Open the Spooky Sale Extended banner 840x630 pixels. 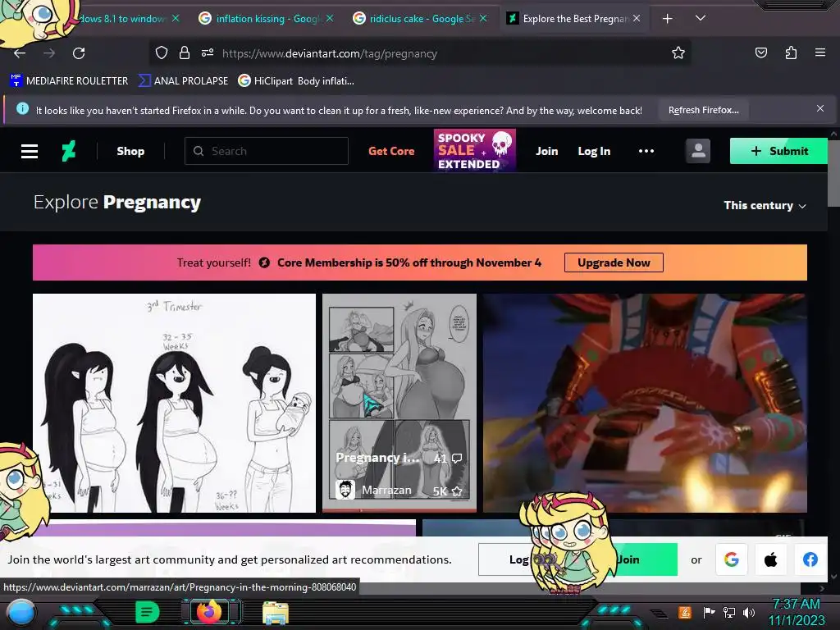(x=475, y=151)
